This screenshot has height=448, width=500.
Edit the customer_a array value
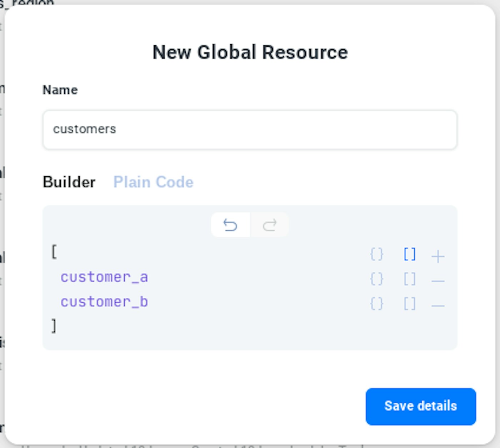tap(104, 277)
